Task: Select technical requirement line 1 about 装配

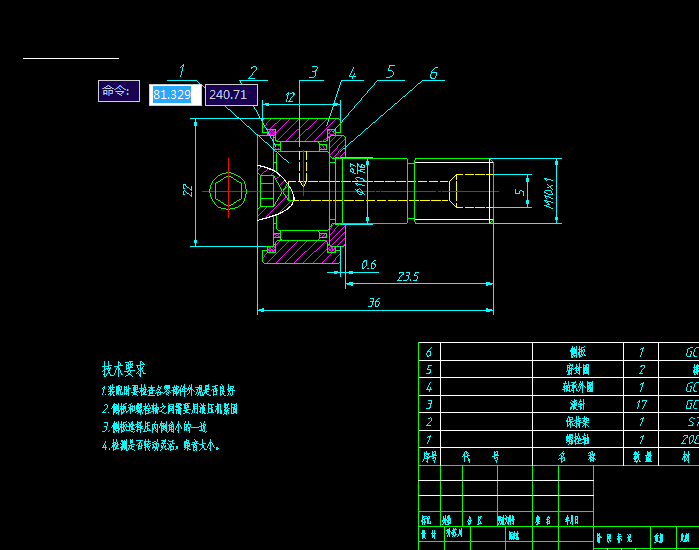Action: (x=168, y=391)
